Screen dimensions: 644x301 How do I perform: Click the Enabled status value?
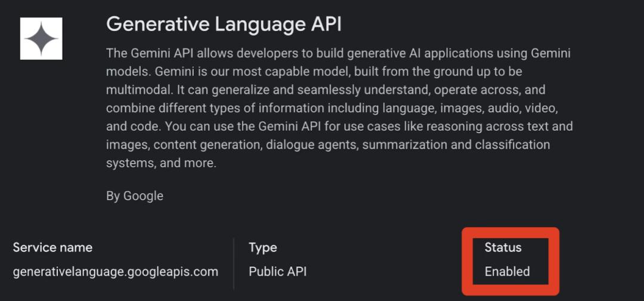(x=507, y=272)
